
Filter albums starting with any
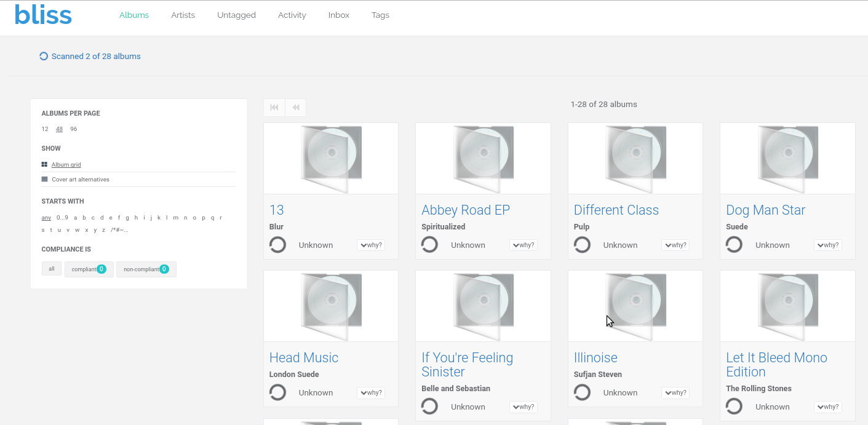[x=46, y=217]
